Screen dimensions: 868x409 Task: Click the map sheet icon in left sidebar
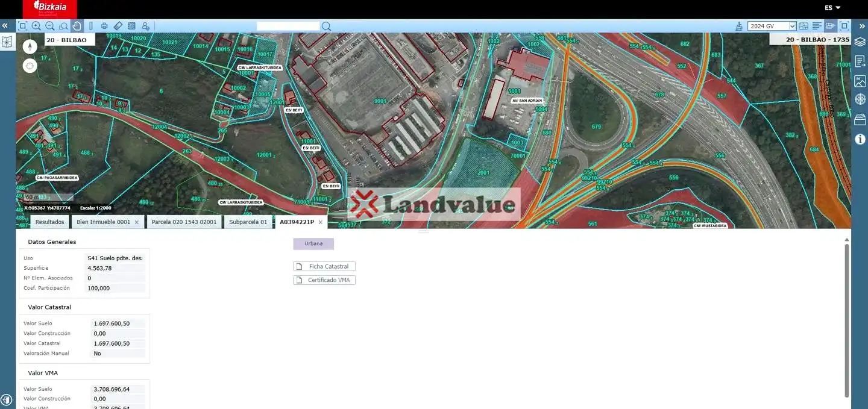(x=7, y=42)
